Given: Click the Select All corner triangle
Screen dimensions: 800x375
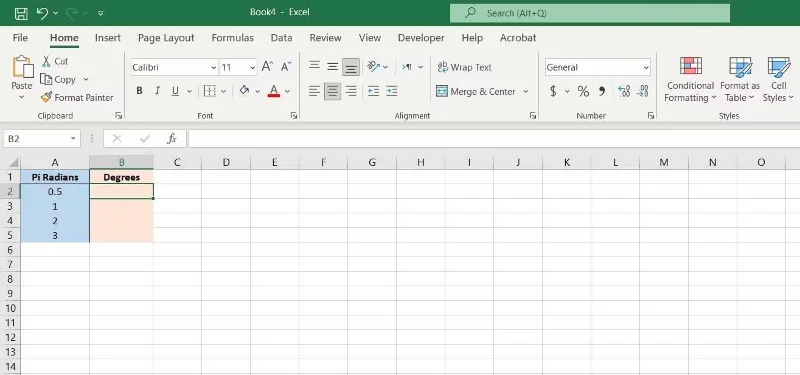Looking at the screenshot, I should (x=13, y=163).
